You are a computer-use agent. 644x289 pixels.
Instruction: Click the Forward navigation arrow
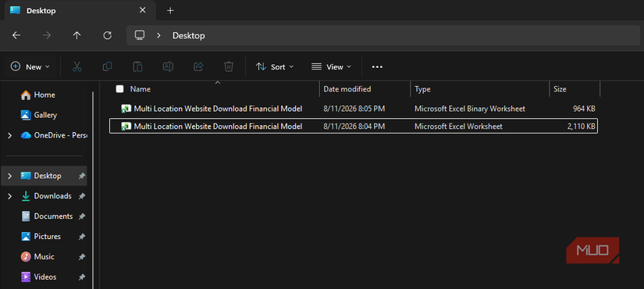47,35
